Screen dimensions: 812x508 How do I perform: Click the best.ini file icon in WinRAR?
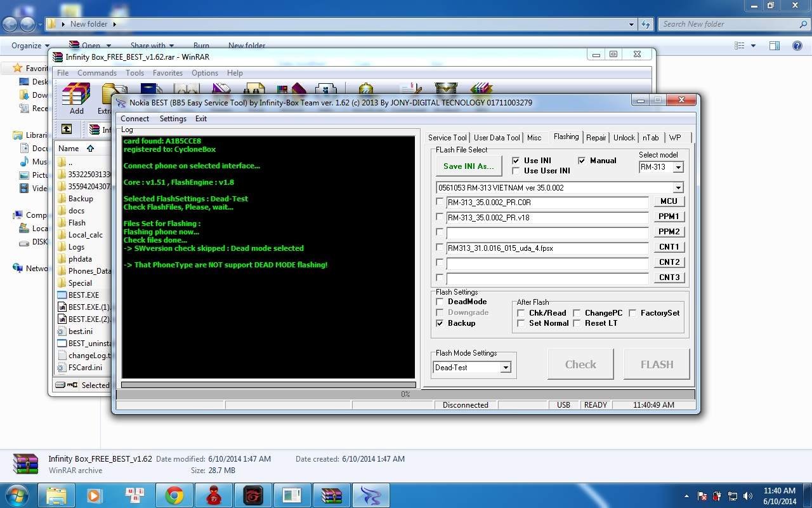62,331
